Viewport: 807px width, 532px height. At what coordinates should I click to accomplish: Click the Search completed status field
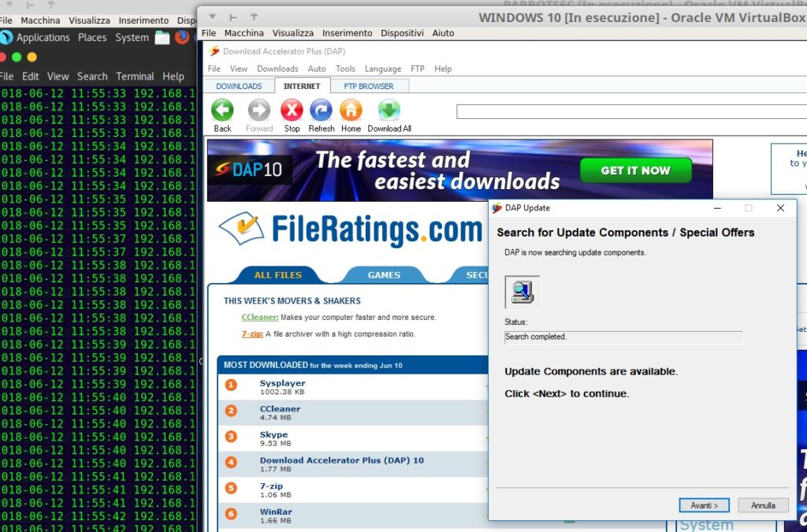click(624, 337)
